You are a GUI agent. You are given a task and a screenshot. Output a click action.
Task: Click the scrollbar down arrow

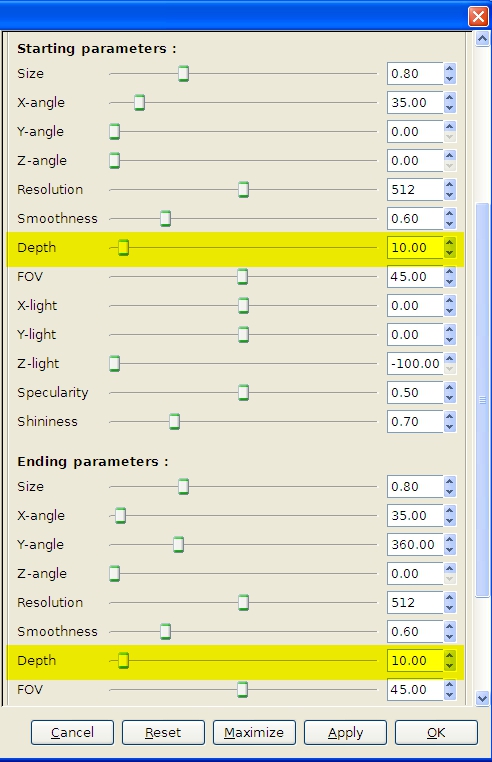(x=482, y=698)
